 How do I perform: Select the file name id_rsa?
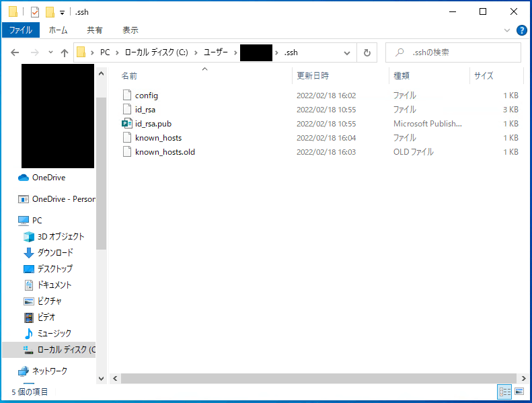pos(145,110)
